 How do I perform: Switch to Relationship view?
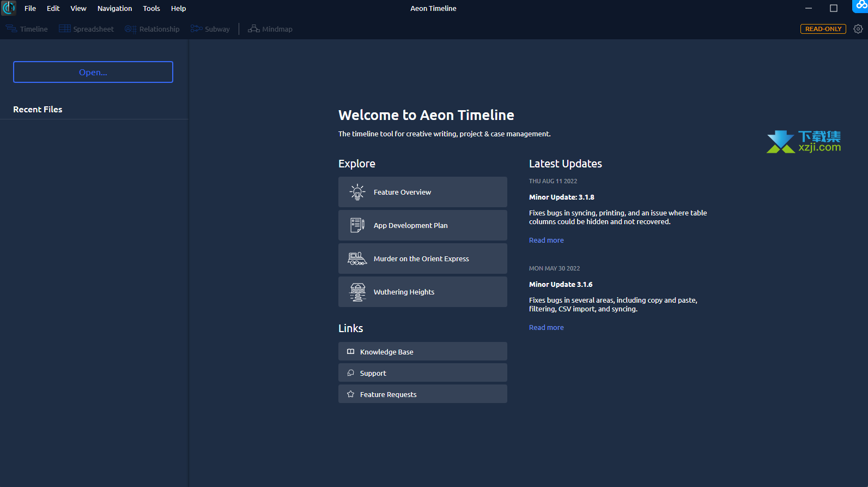(152, 29)
